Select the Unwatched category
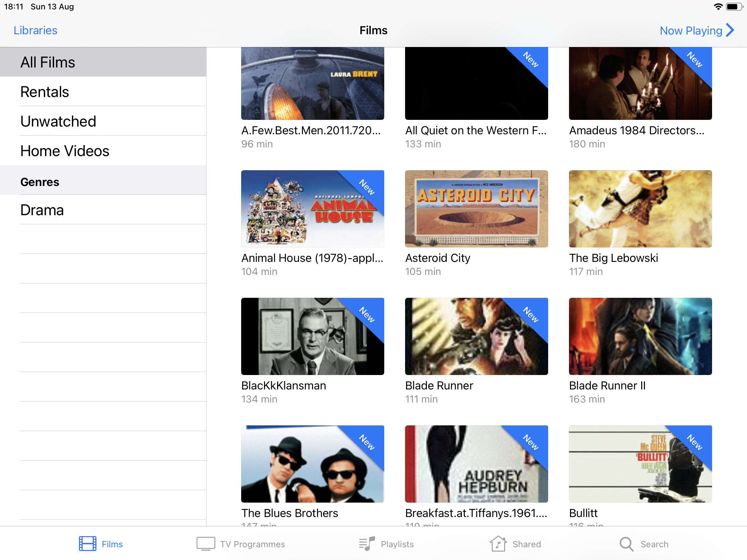The width and height of the screenshot is (747, 560). 58,122
